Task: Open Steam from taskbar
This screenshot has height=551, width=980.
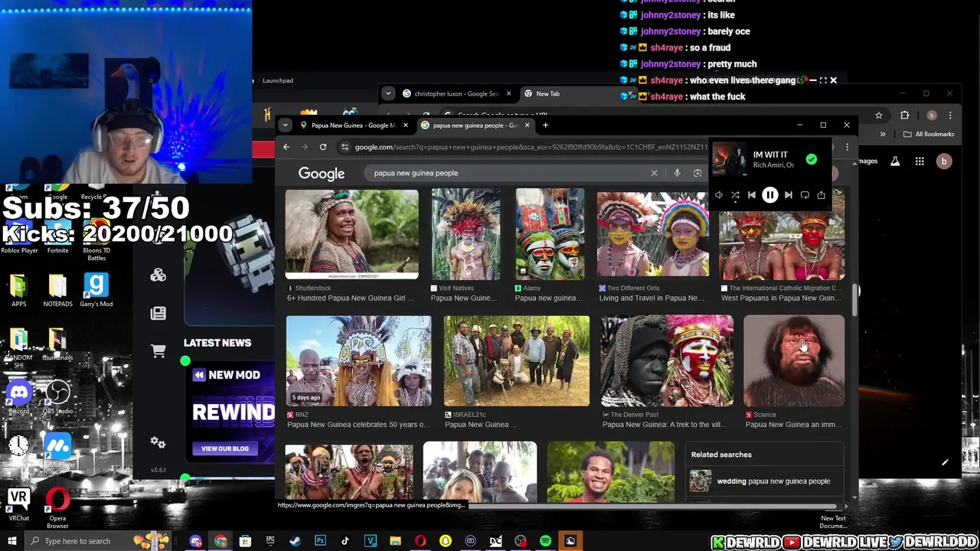Action: (295, 541)
